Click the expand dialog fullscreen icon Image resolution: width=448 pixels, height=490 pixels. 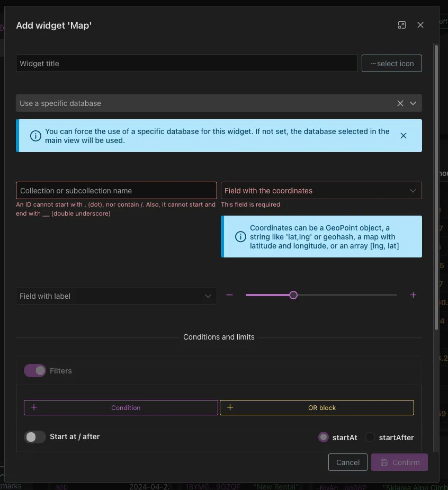(402, 25)
